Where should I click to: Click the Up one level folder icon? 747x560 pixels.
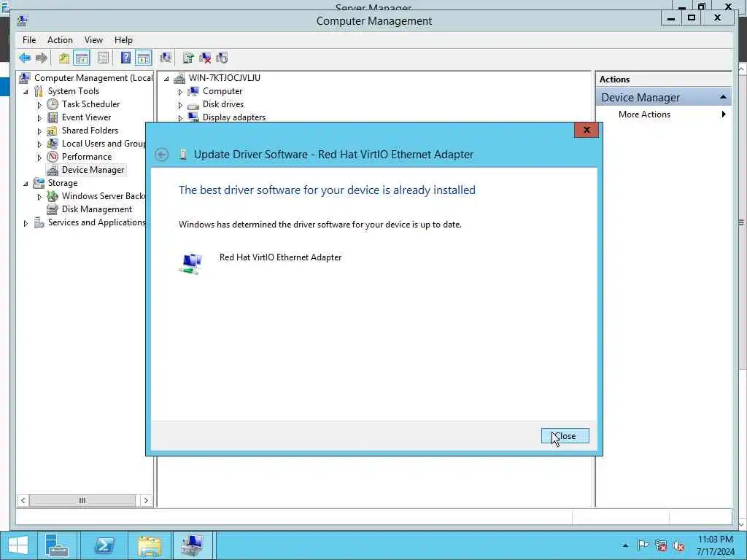click(x=64, y=58)
